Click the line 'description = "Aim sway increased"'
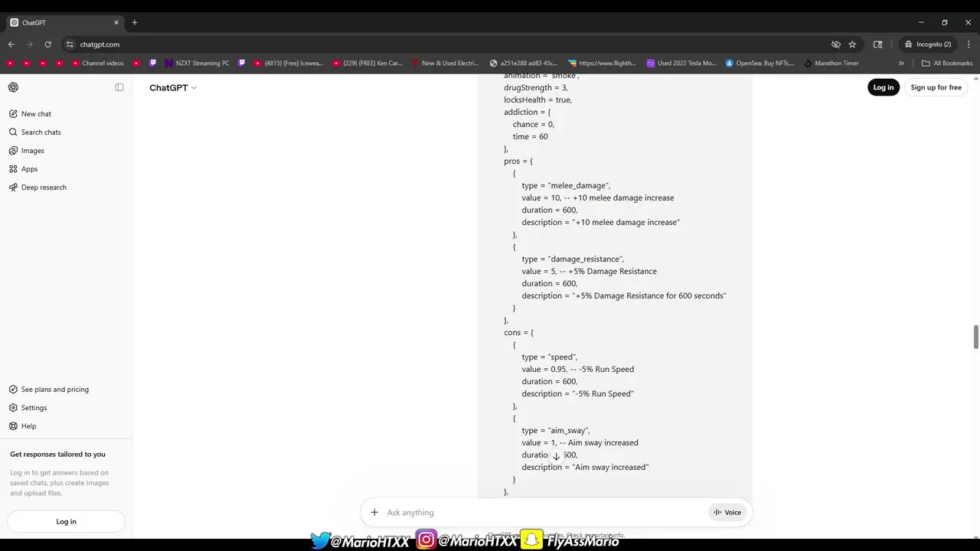This screenshot has height=551, width=980. point(586,468)
